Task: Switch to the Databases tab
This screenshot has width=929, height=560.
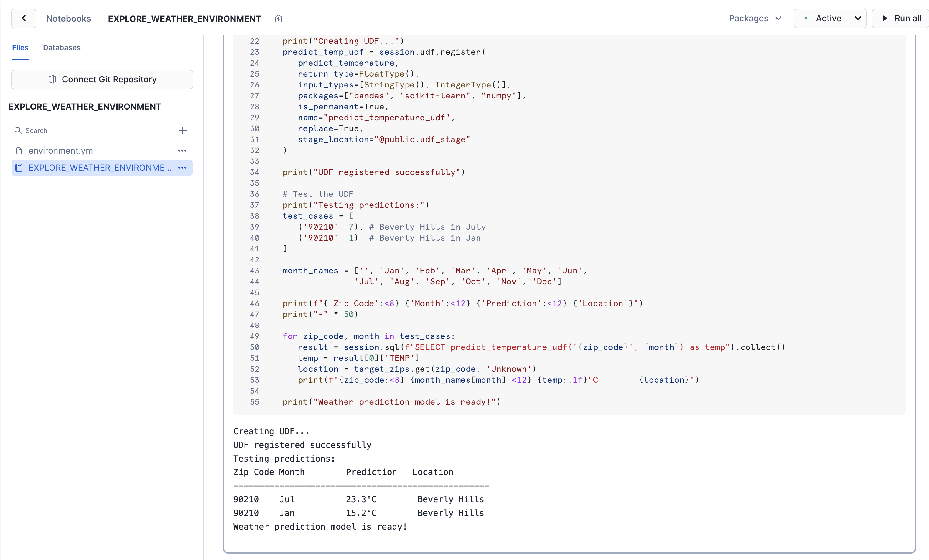Action: (61, 47)
